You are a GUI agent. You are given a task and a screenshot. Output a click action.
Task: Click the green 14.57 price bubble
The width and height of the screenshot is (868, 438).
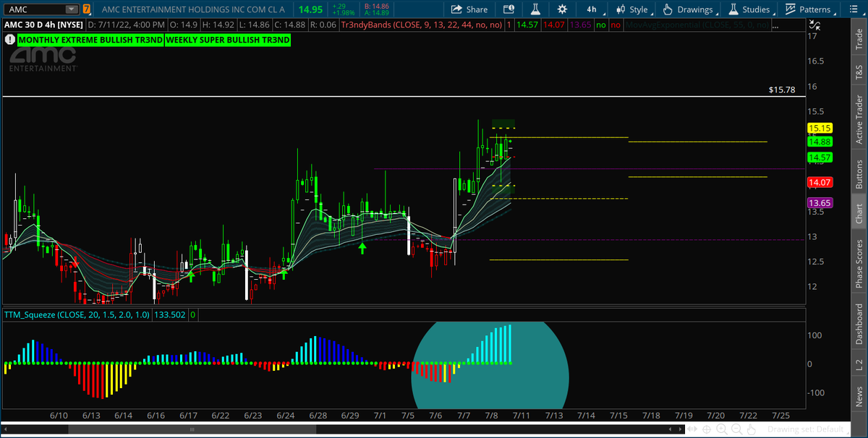point(819,157)
